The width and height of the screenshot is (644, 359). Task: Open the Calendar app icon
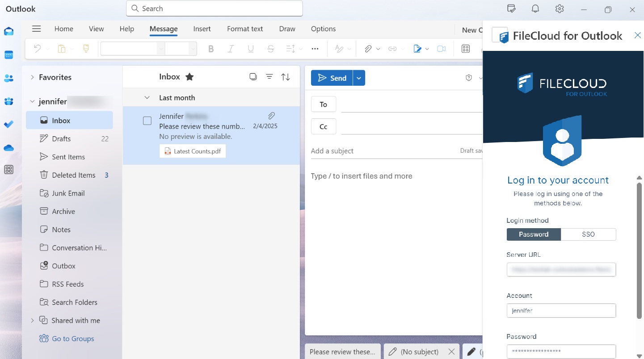pos(8,55)
